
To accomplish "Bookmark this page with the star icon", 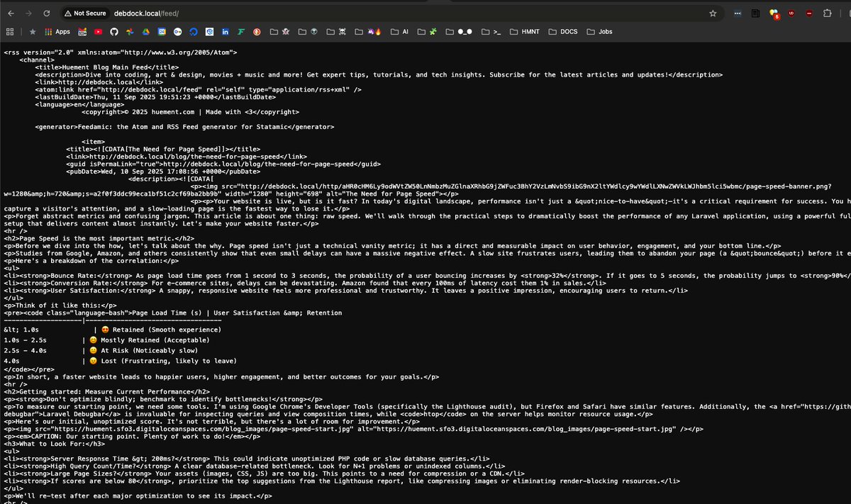I will [713, 13].
